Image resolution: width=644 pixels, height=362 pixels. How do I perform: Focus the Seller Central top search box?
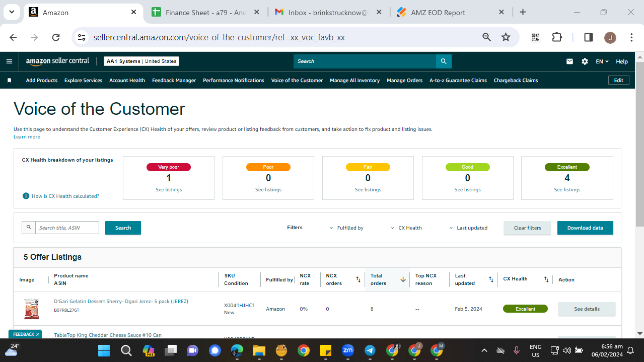coord(365,61)
